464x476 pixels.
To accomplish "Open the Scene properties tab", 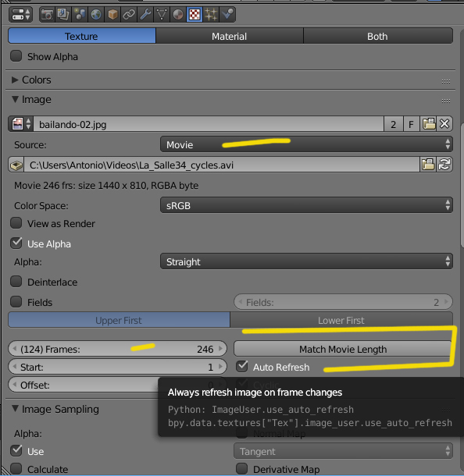I will tap(80, 14).
